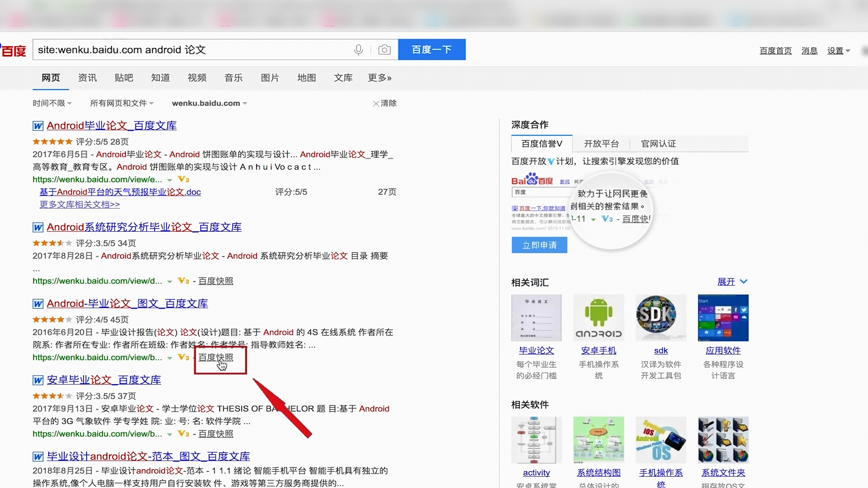Select the 官网认证 tab
868x488 pixels.
click(x=659, y=143)
